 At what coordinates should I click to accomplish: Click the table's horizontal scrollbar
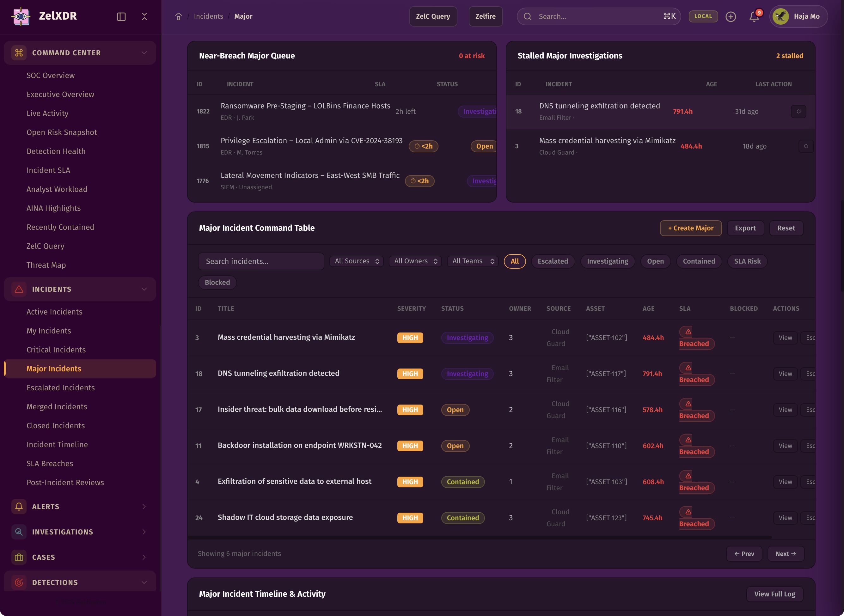[x=479, y=538]
